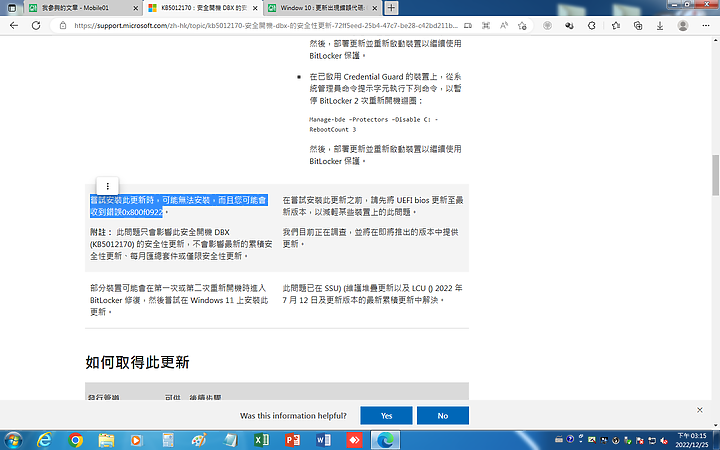Viewport: 720px width, 450px height.
Task: Open the user profile menu
Action: click(x=683, y=26)
